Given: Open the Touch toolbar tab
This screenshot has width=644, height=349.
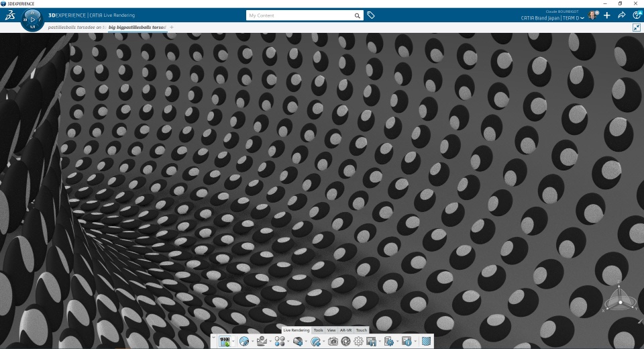Looking at the screenshot, I should tap(362, 330).
